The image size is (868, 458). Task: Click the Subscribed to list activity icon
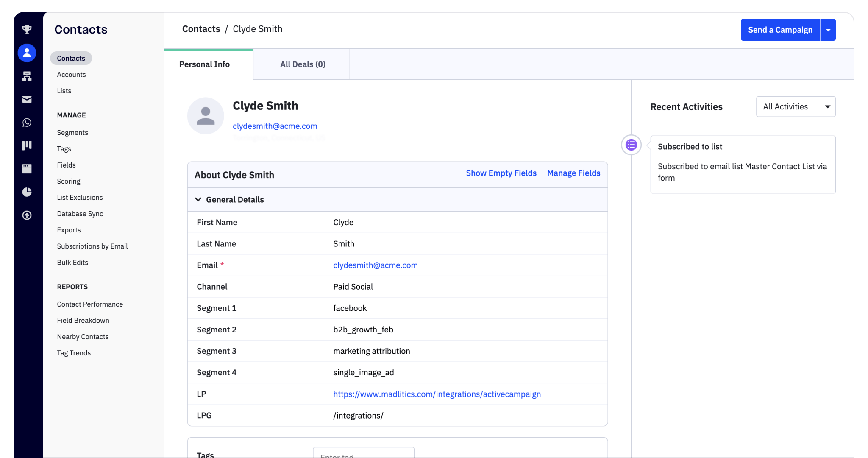tap(631, 145)
